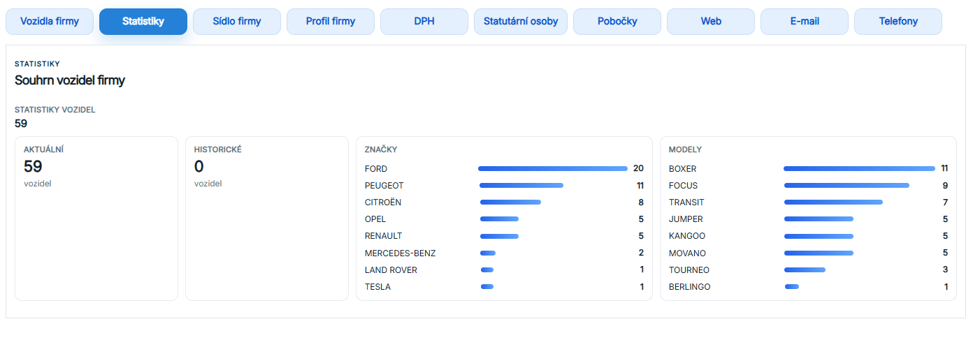980x347 pixels.
Task: Click the FORD progress bar
Action: point(553,168)
